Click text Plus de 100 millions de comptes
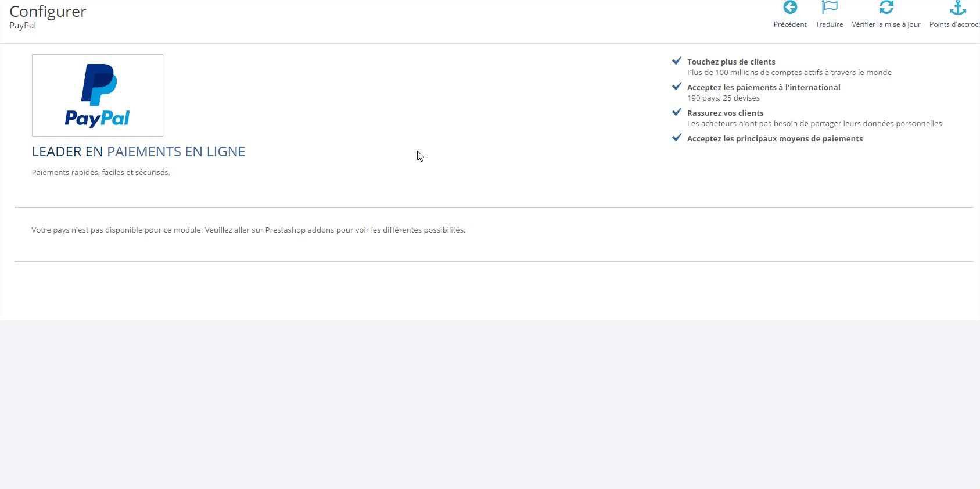This screenshot has height=489, width=980. pyautogui.click(x=789, y=73)
